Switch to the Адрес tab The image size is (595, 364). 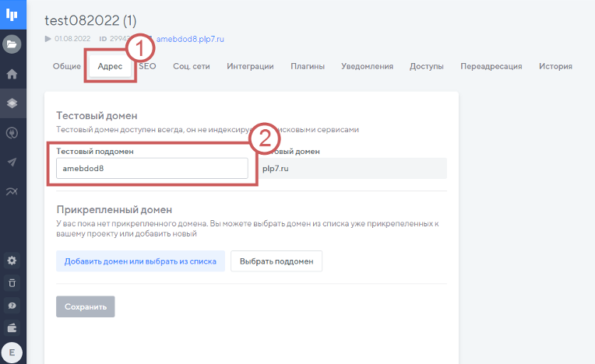click(110, 67)
